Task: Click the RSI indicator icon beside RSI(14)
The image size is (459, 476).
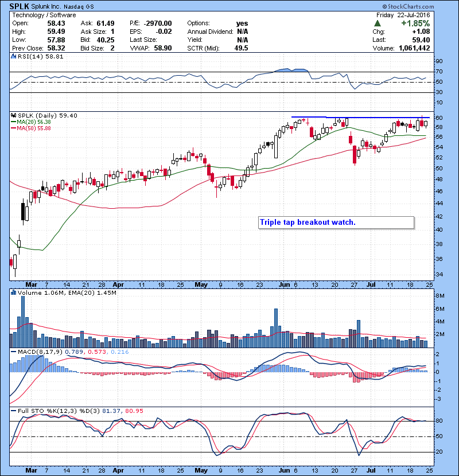Action: click(x=13, y=56)
